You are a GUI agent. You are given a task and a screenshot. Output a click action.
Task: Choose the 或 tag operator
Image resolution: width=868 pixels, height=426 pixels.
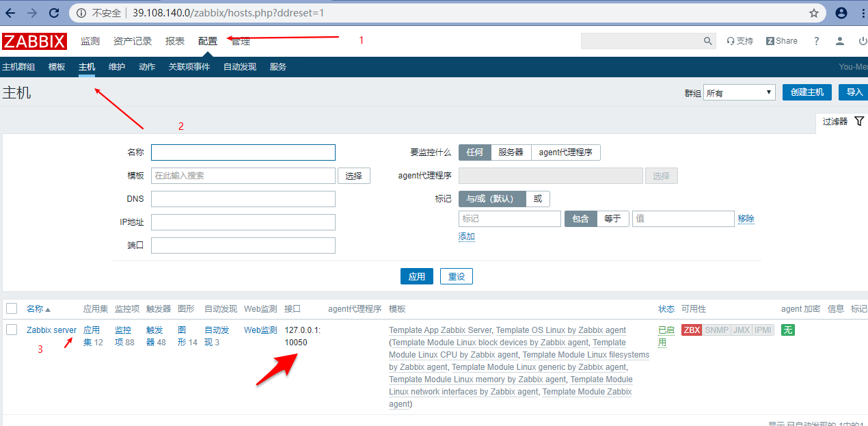pyautogui.click(x=538, y=199)
